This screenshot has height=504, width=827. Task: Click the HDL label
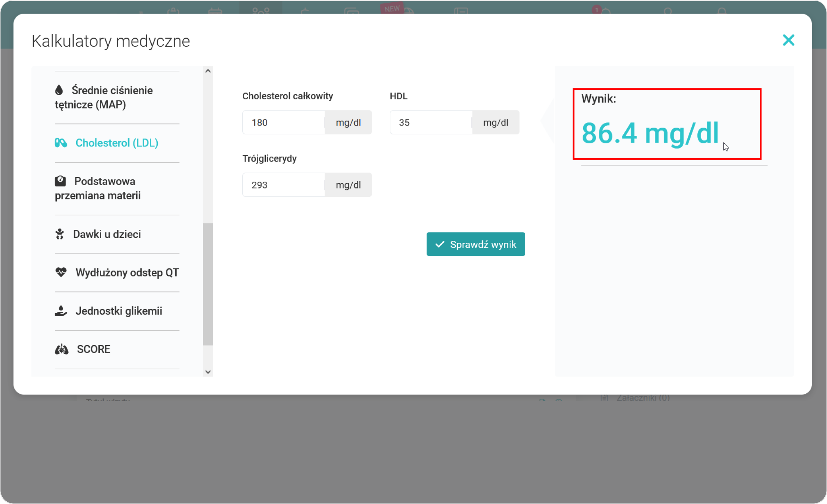point(399,96)
